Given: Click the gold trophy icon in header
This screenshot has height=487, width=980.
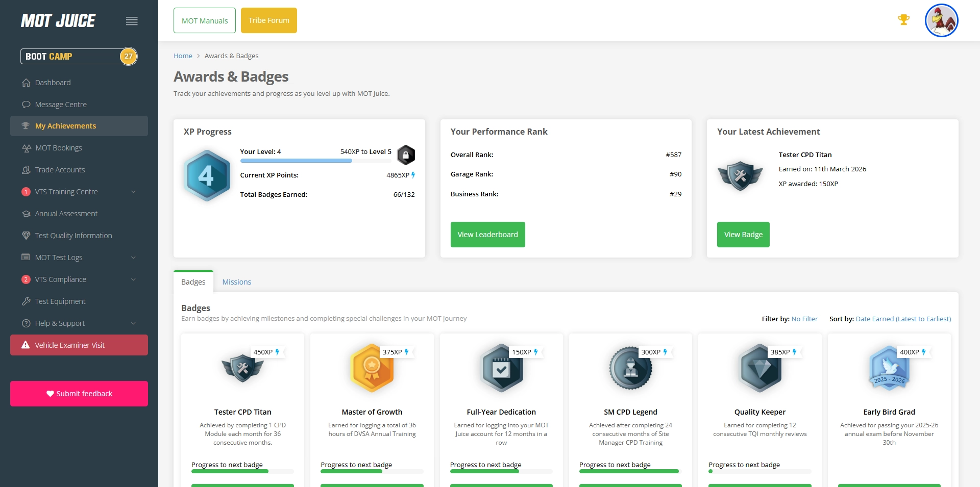Looking at the screenshot, I should (x=903, y=20).
